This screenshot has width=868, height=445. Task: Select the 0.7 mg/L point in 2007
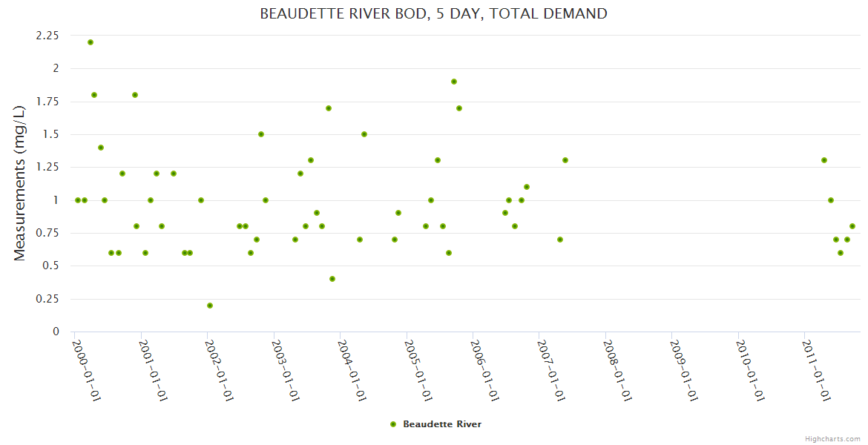point(560,240)
